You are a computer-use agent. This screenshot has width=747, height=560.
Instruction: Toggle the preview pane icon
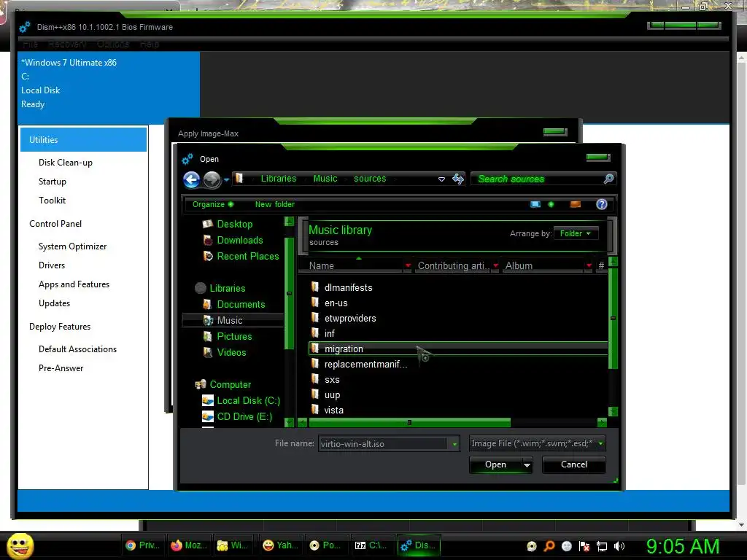(576, 204)
